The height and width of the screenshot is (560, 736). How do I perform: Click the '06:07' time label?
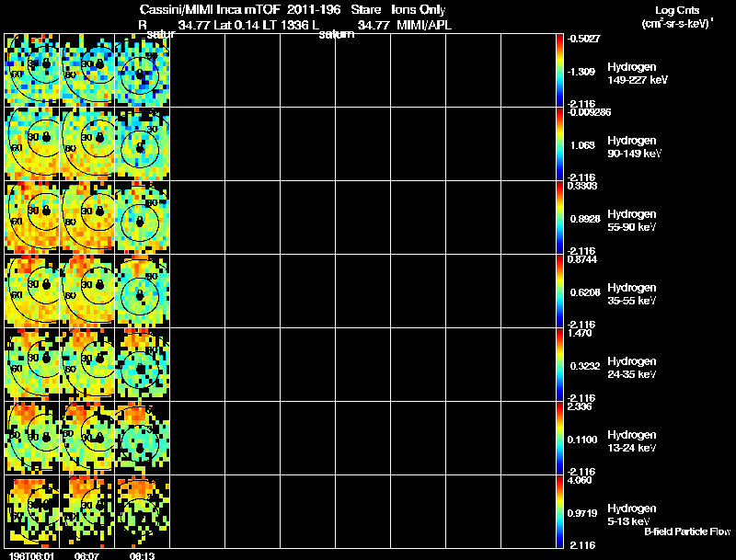tap(86, 555)
